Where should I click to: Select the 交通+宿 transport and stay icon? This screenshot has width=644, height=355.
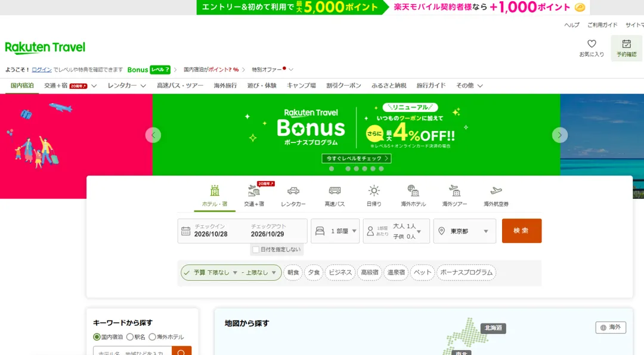coord(254,191)
